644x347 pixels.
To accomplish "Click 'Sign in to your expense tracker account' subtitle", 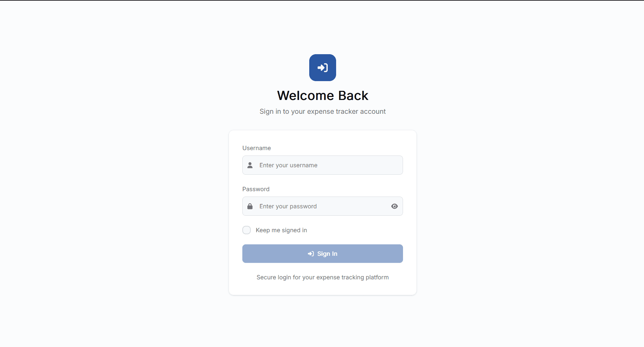I will click(x=322, y=111).
